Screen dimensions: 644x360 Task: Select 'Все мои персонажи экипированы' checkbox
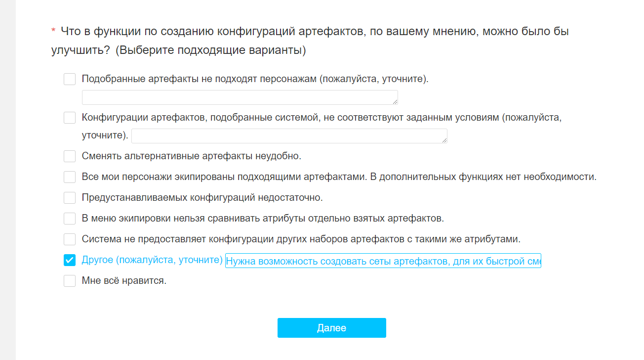tap(70, 177)
